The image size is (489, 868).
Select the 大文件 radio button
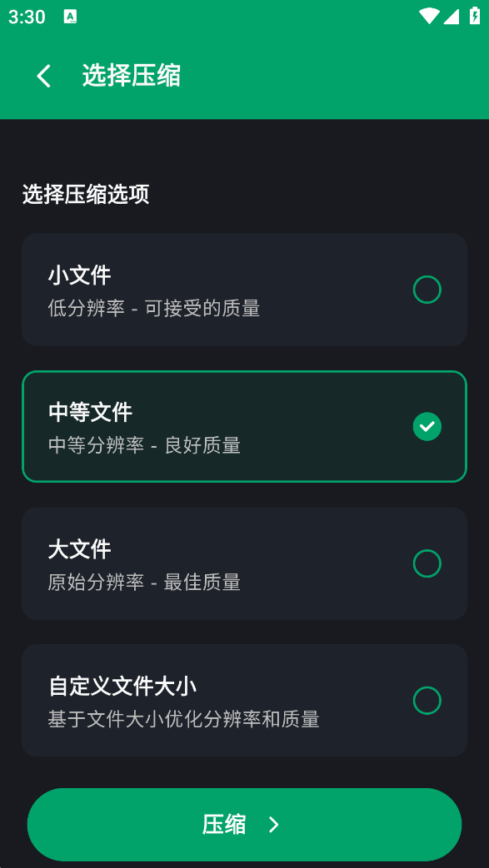tap(427, 563)
